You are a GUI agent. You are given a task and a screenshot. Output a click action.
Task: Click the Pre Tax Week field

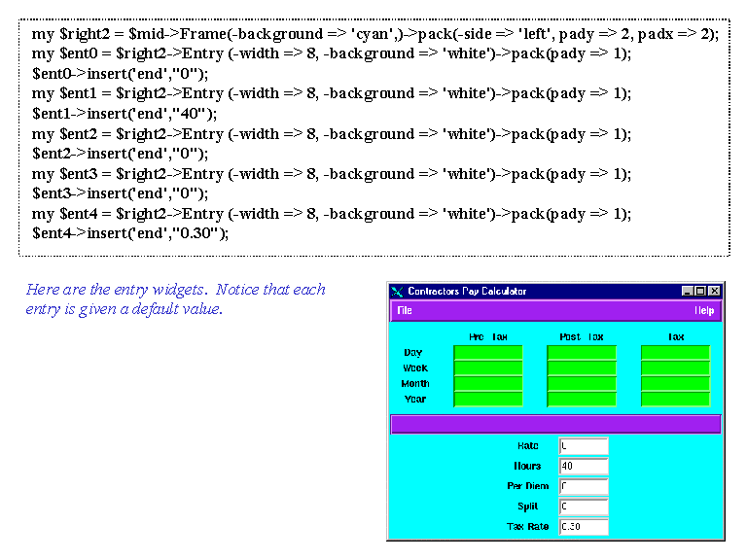point(488,368)
